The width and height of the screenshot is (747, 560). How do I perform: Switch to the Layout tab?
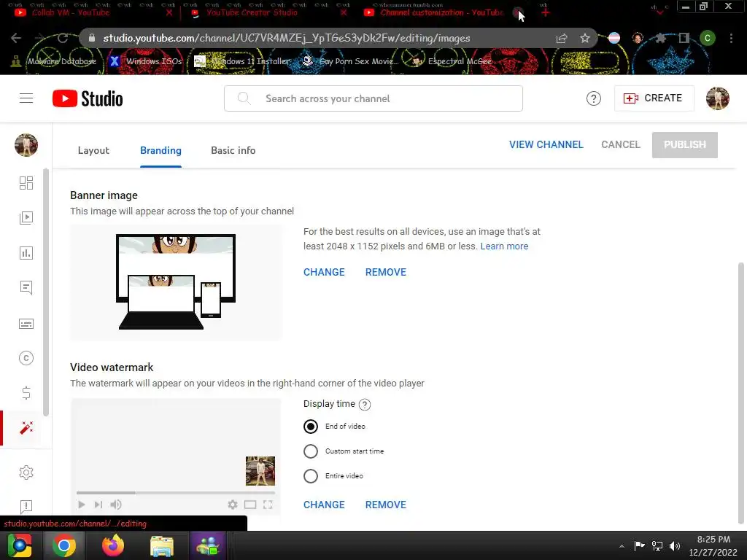[93, 150]
